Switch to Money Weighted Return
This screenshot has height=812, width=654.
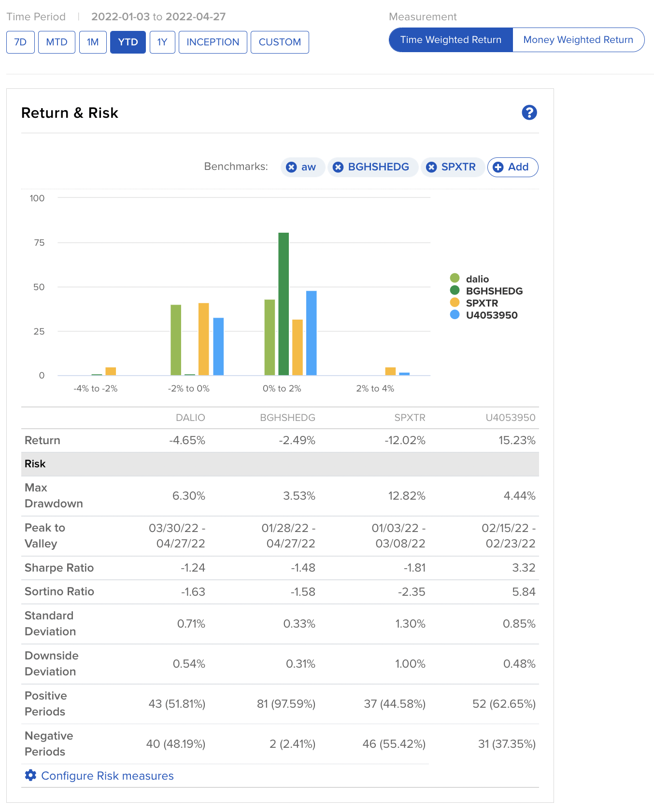click(578, 40)
